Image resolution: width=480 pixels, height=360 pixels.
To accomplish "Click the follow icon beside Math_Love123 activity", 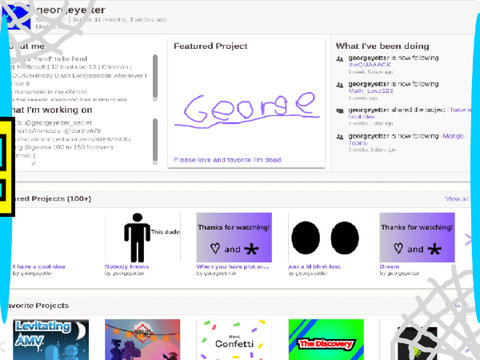I will [340, 85].
